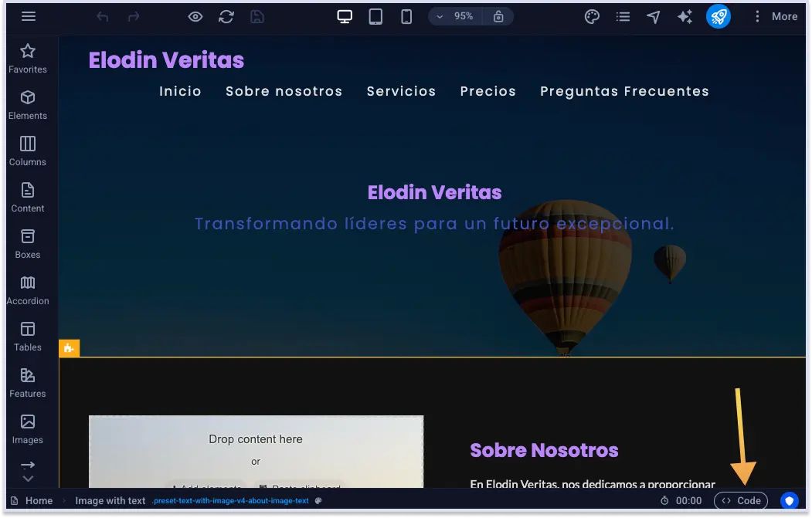Click the Code button in the status bar

[x=740, y=500]
